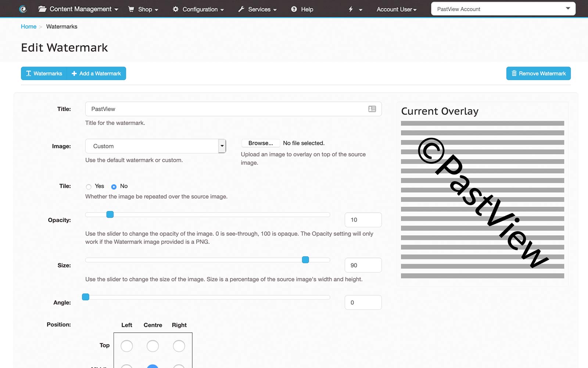The width and height of the screenshot is (588, 368).
Task: Open the PastView Account selector
Action: point(503,9)
